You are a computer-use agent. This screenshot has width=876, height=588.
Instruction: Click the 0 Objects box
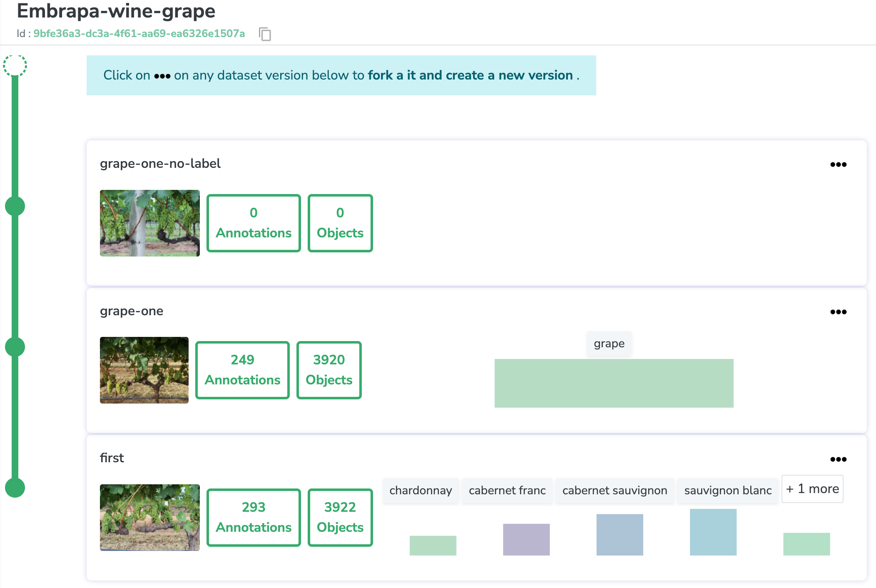(x=340, y=223)
